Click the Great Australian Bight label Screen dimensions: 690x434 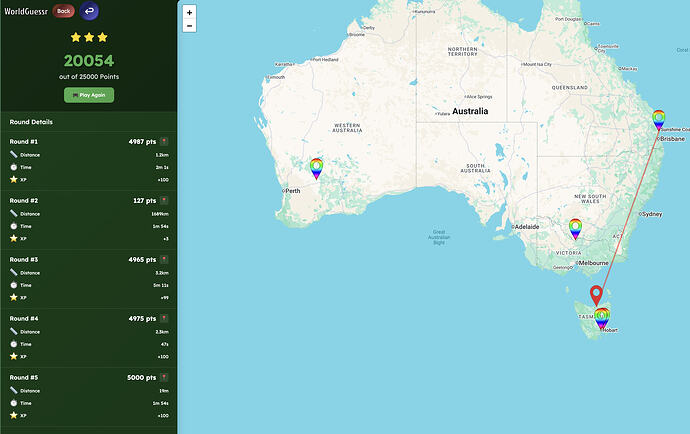[x=439, y=237]
